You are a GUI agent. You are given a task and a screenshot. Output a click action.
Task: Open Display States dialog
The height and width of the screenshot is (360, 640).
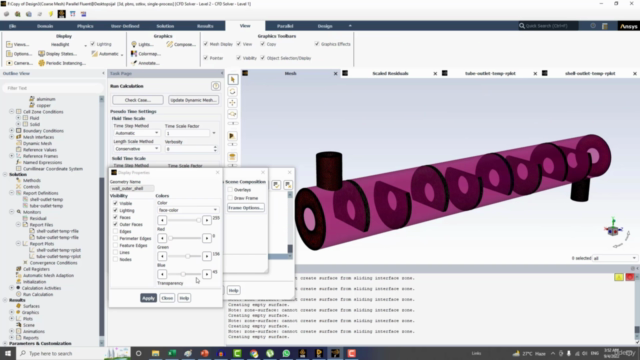pyautogui.click(x=58, y=53)
